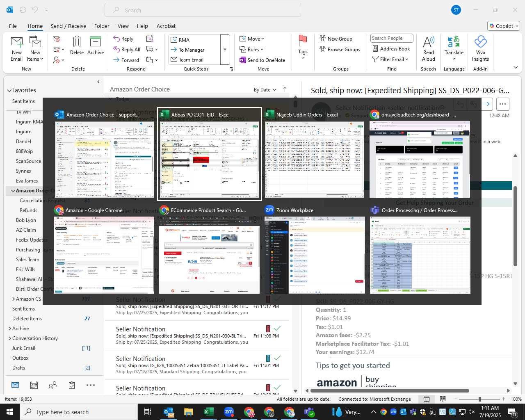Image resolution: width=525 pixels, height=420 pixels.
Task: Open the File menu
Action: click(x=13, y=26)
